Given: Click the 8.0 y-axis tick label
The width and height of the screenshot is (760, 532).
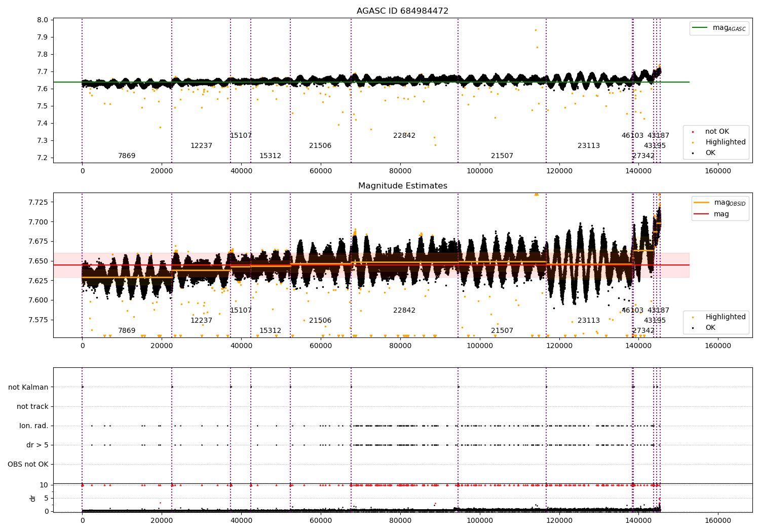Looking at the screenshot, I should (x=43, y=20).
